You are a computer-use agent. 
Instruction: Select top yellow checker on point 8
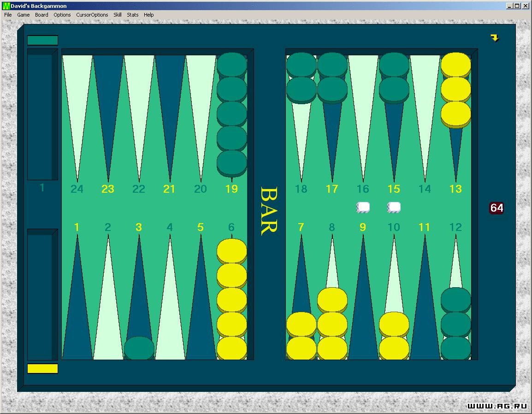pyautogui.click(x=332, y=300)
